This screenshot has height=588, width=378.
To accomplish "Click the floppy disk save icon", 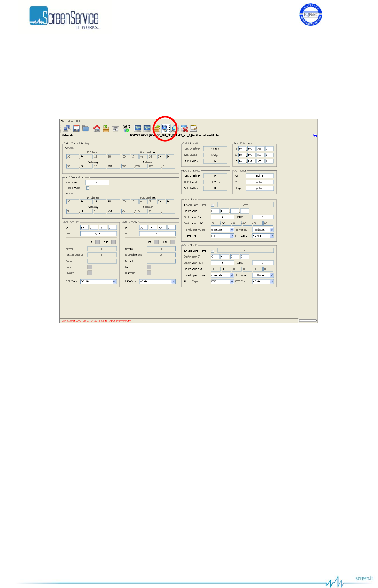I will 76,128.
